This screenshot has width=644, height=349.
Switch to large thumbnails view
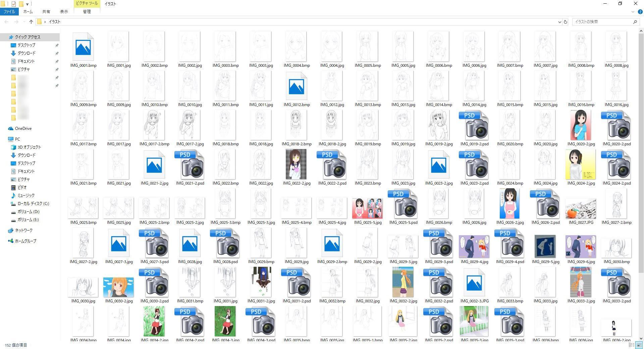click(639, 345)
